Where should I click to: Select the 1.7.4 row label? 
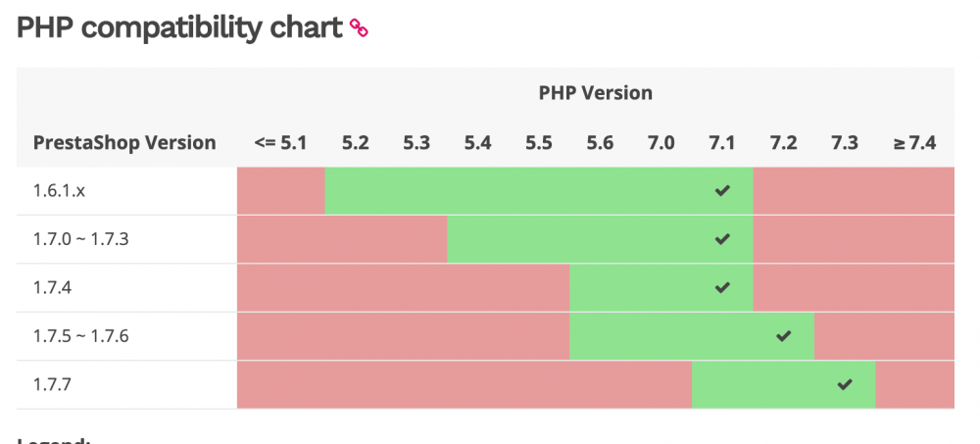[x=52, y=288]
